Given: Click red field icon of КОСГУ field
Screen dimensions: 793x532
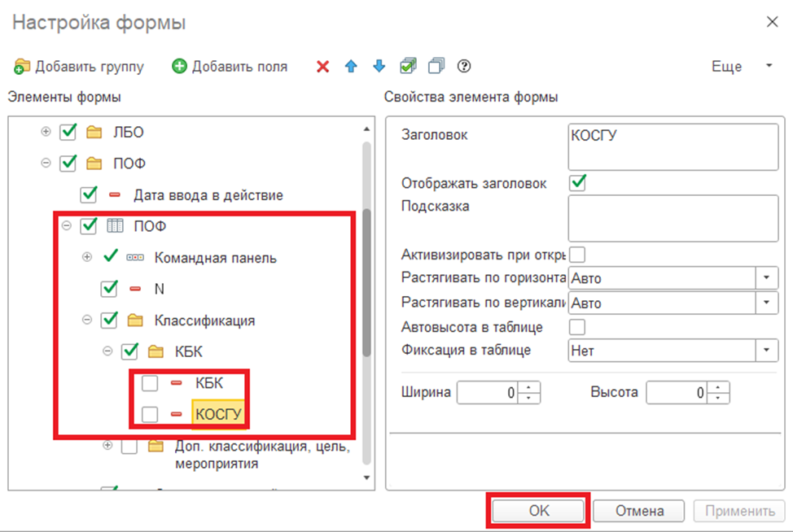Looking at the screenshot, I should (176, 414).
